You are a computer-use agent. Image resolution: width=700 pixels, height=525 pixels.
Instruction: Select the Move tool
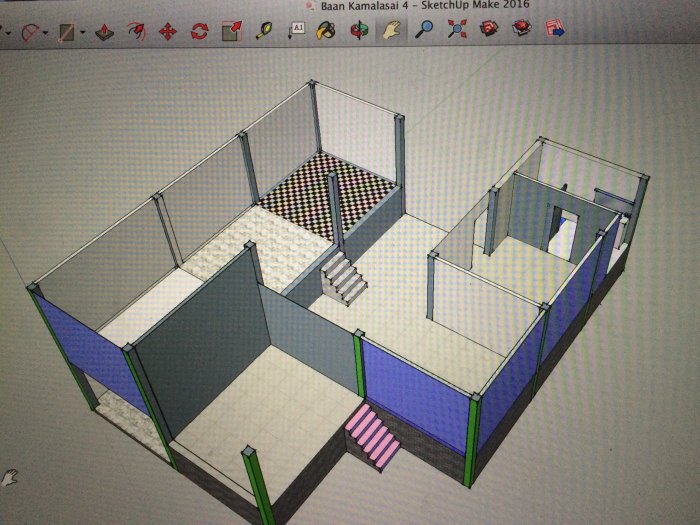click(168, 32)
